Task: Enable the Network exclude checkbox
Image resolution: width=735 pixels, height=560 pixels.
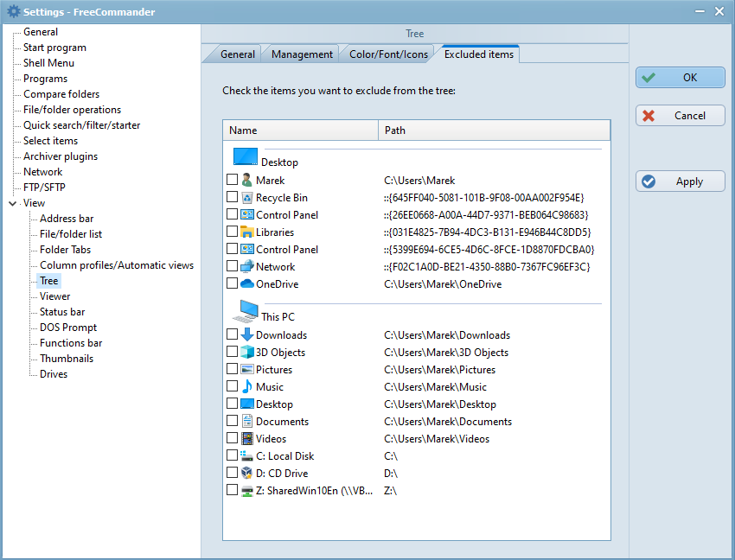Action: [x=232, y=265]
